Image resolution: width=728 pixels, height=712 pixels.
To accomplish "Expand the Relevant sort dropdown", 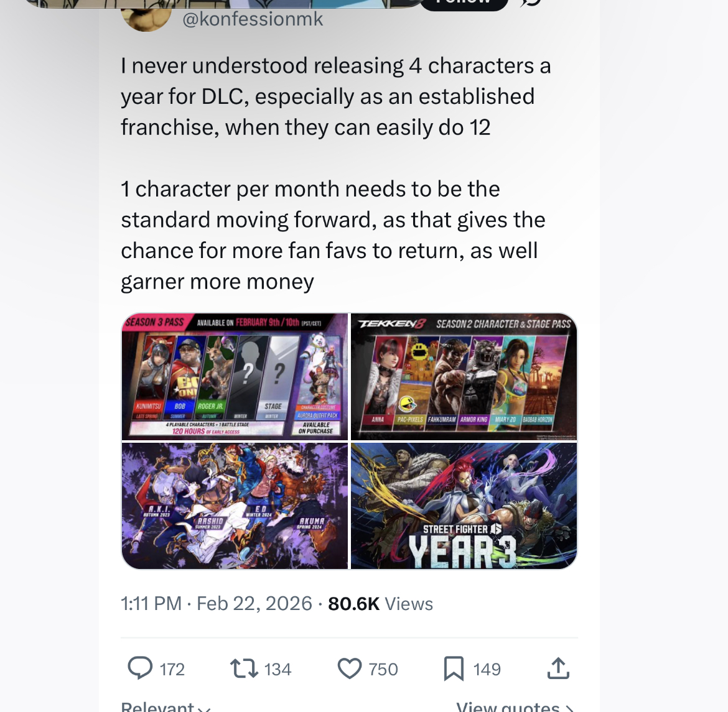I will click(166, 706).
